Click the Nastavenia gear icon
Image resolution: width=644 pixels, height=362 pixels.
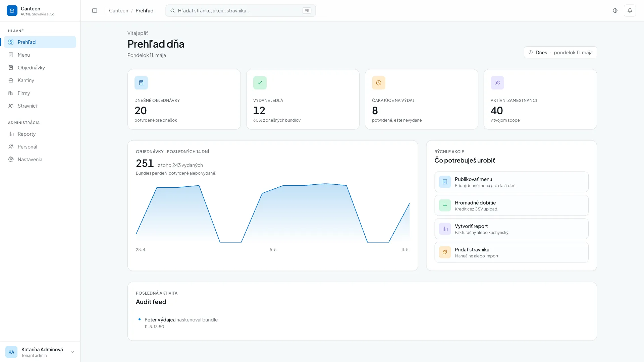(11, 160)
